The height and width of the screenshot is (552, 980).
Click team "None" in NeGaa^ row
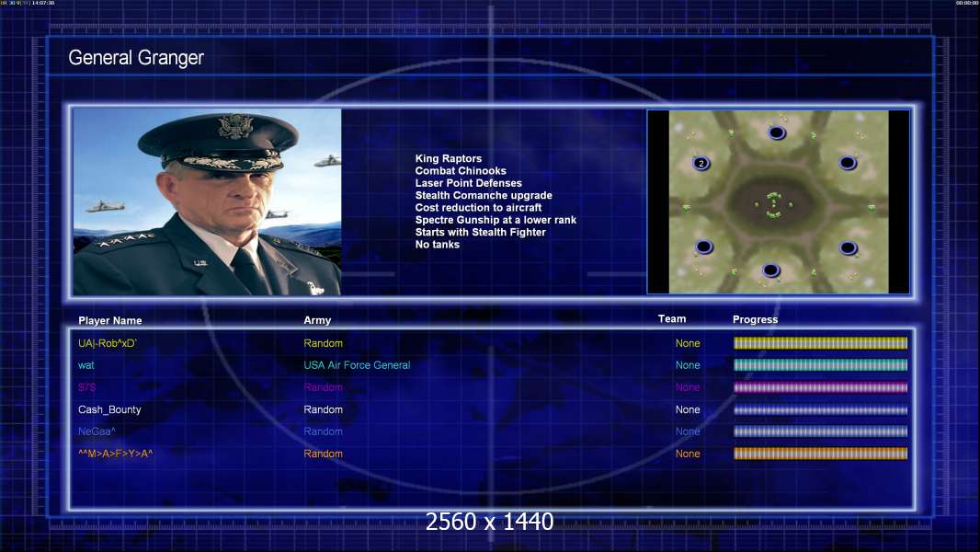pyautogui.click(x=688, y=431)
